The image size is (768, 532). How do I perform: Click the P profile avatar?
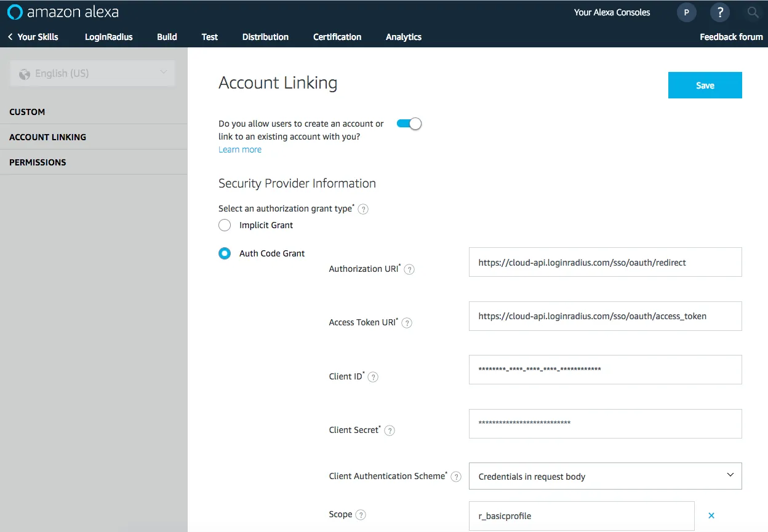[x=687, y=12]
